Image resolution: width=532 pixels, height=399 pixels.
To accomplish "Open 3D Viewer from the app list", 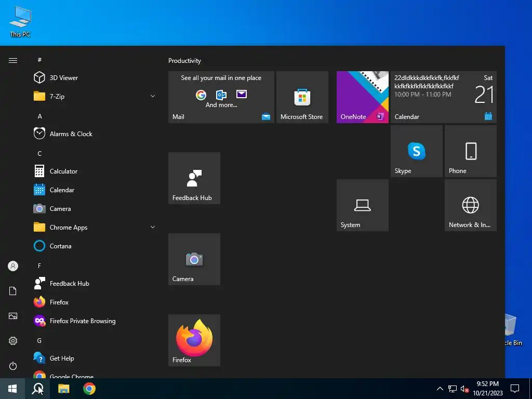I will click(95, 78).
